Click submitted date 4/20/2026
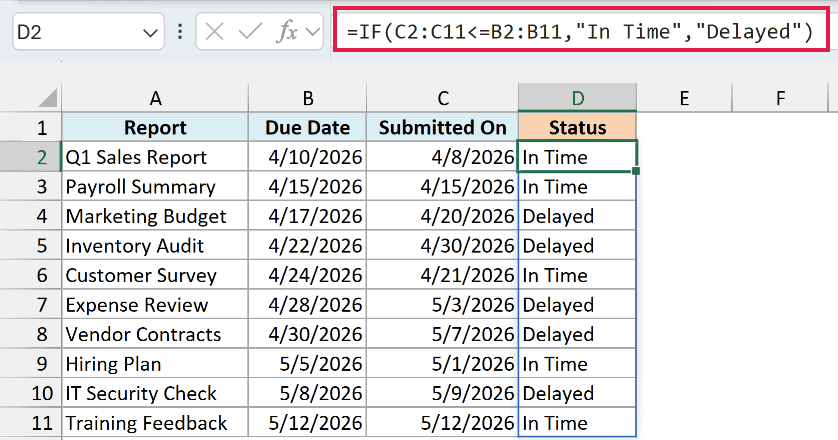838x440 pixels. pos(443,216)
